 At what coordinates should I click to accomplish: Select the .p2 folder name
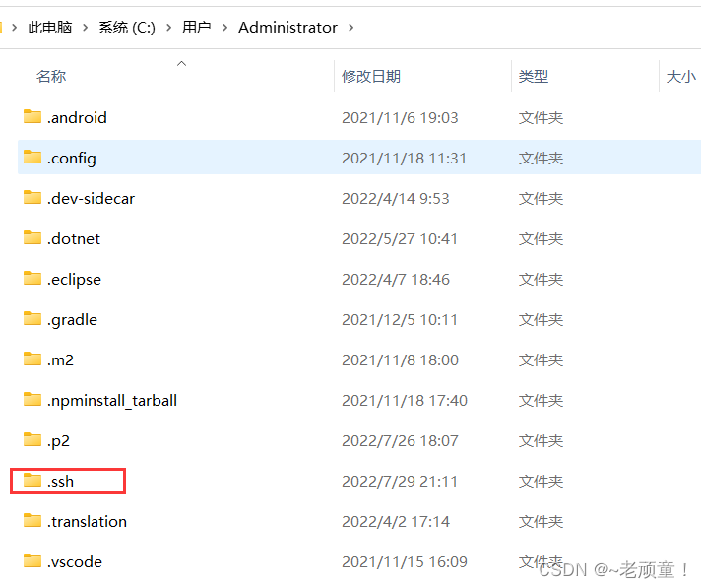58,441
